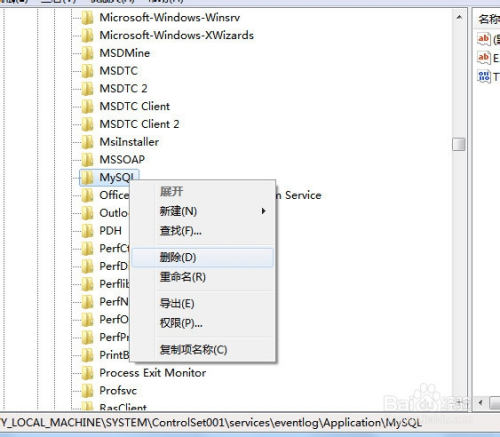Select the MSSOAP key
Image resolution: width=500 pixels, height=437 pixels.
tap(122, 160)
